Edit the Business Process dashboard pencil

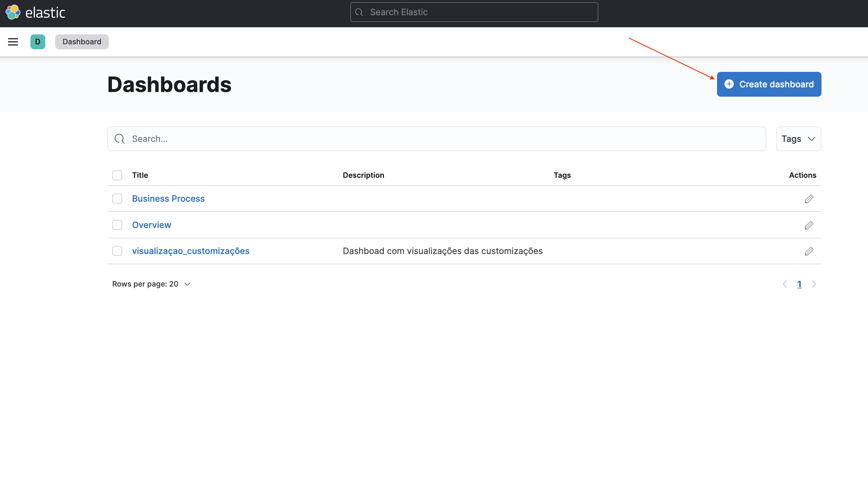tap(809, 199)
